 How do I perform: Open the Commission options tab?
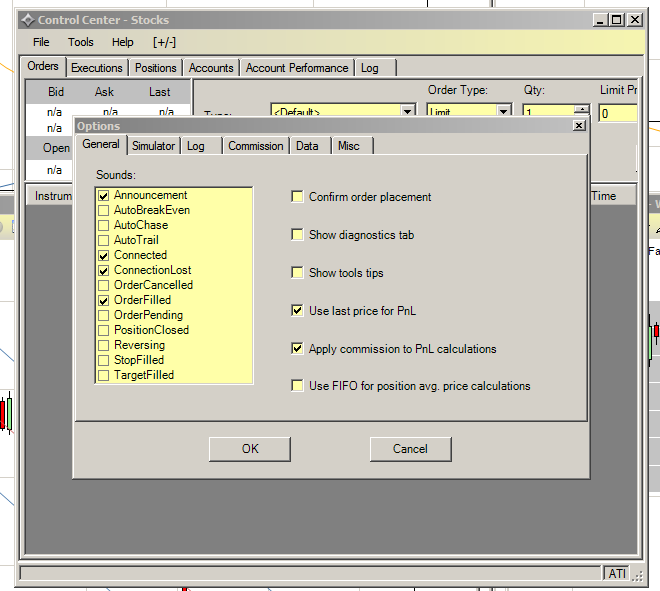click(255, 146)
